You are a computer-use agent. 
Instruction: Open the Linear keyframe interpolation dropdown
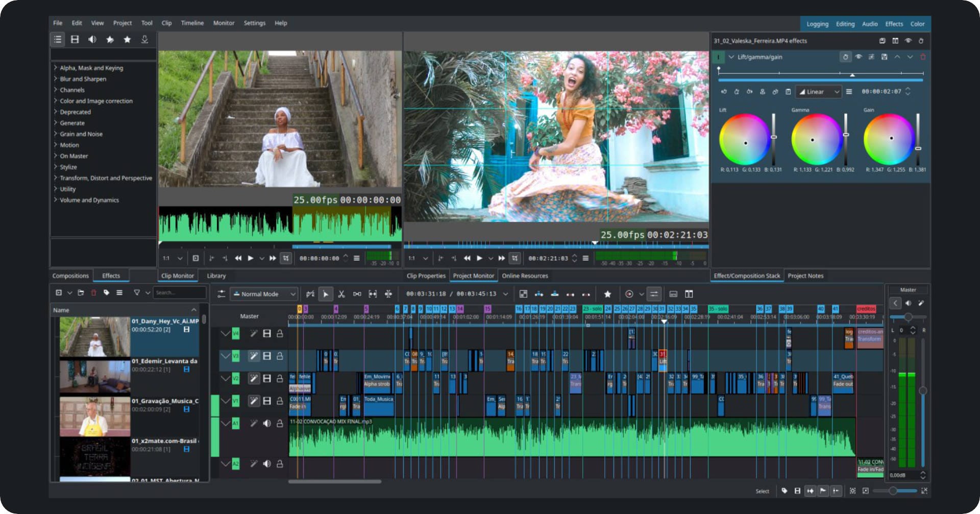click(818, 92)
